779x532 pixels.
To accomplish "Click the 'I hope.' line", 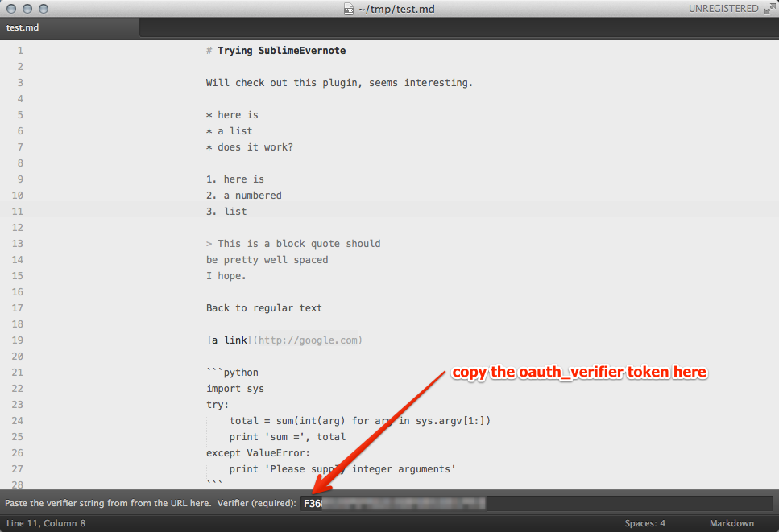I will (x=226, y=276).
